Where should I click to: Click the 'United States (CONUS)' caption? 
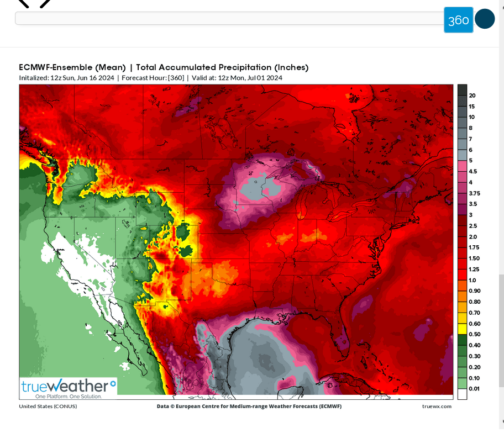[x=48, y=406]
